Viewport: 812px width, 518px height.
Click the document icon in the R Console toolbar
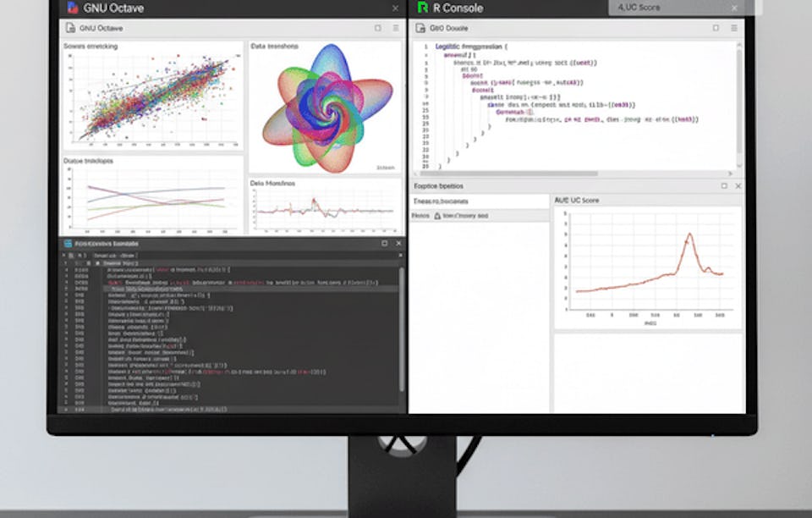(x=420, y=28)
